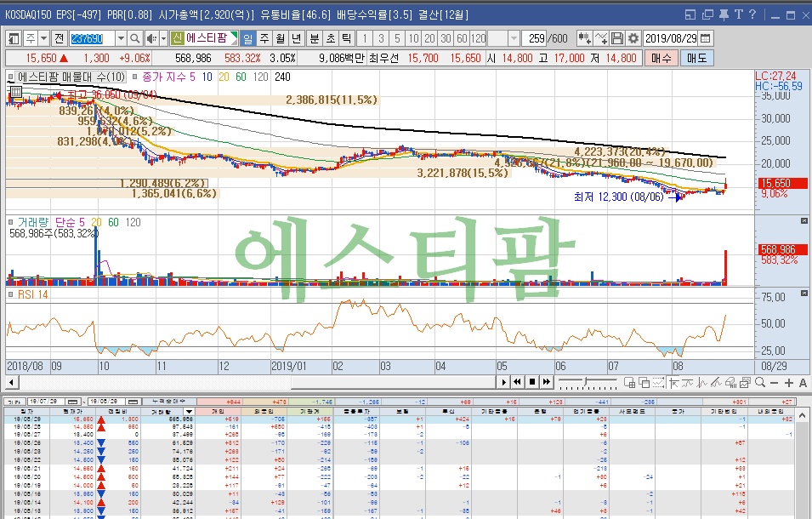Click the rewind button below chart
The image size is (812, 519).
[517, 382]
